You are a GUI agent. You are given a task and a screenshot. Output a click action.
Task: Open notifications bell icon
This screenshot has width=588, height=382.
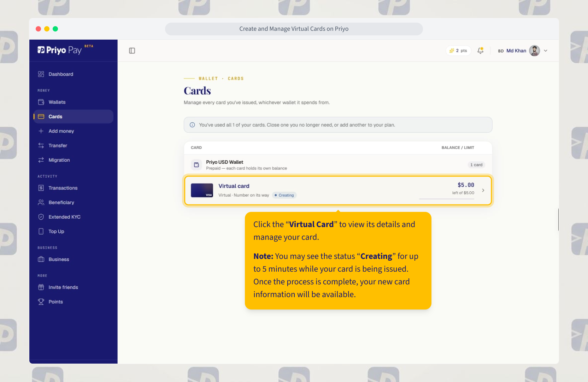(x=481, y=51)
